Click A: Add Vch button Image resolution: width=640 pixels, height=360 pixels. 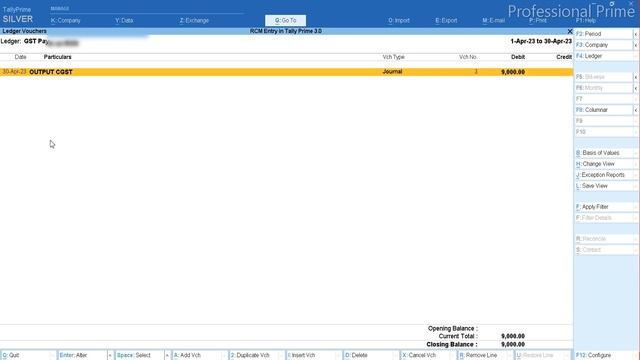click(x=197, y=355)
